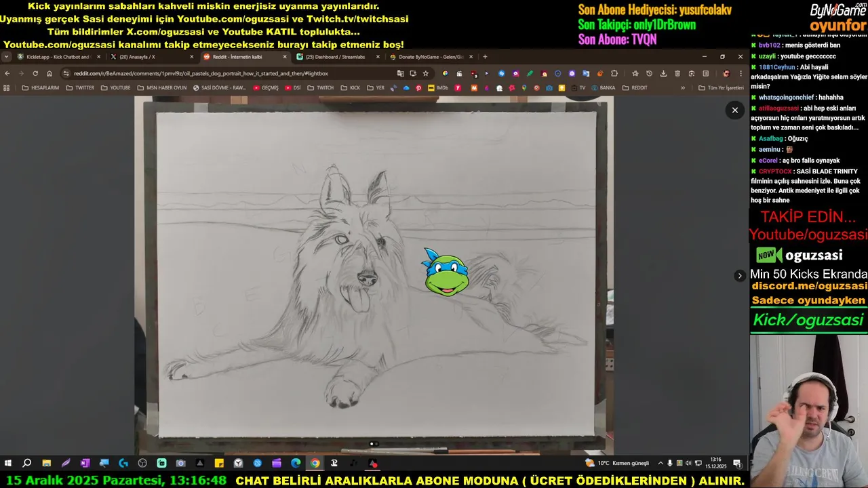Image resolution: width=868 pixels, height=488 pixels.
Task: Close the Reddit image lightbox
Action: tap(734, 110)
